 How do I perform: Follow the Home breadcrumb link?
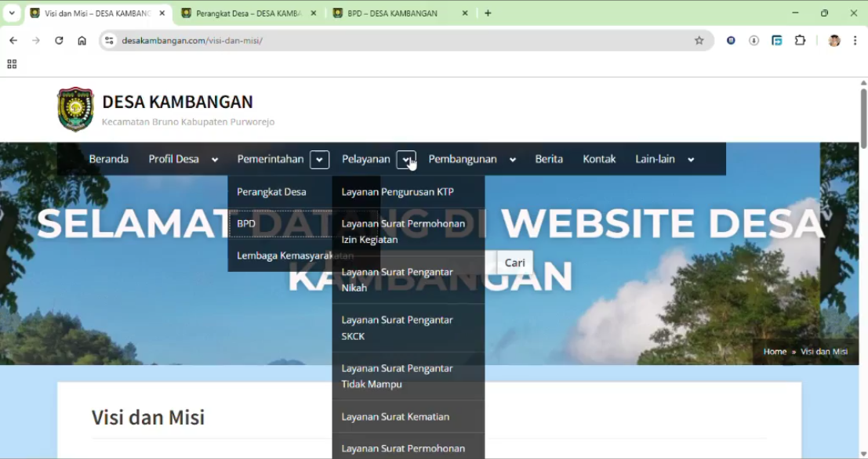[x=775, y=352]
